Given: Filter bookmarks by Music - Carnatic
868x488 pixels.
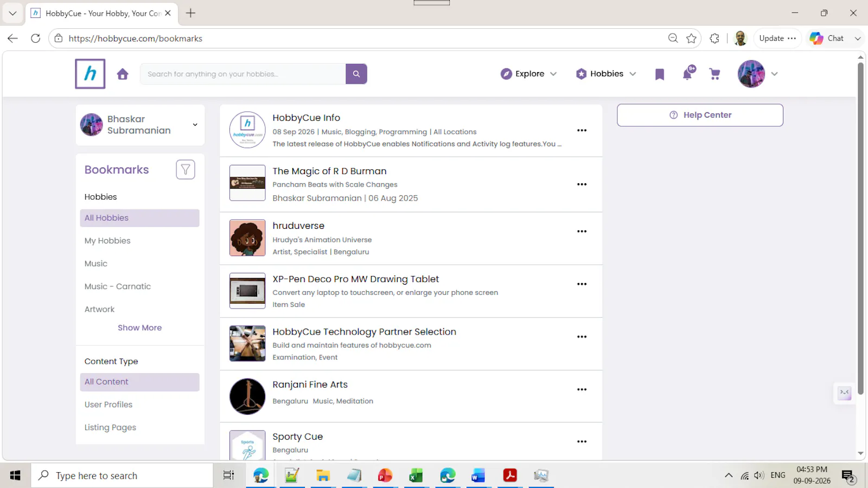Looking at the screenshot, I should point(118,286).
